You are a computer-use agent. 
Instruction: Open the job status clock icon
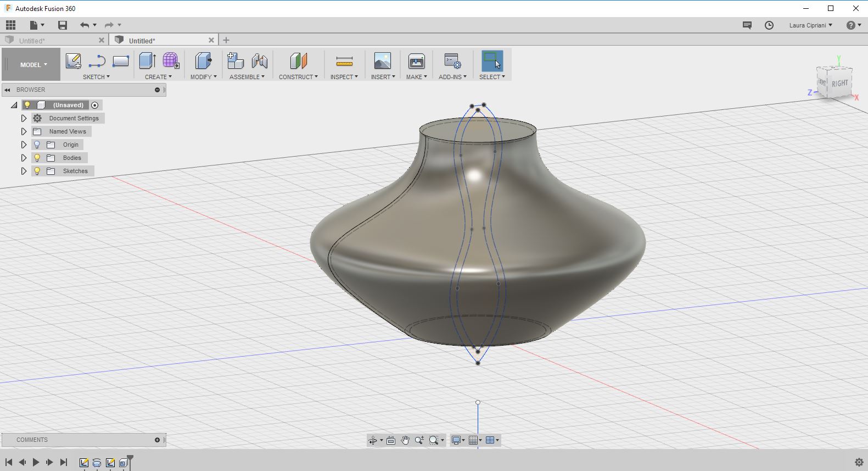point(769,25)
